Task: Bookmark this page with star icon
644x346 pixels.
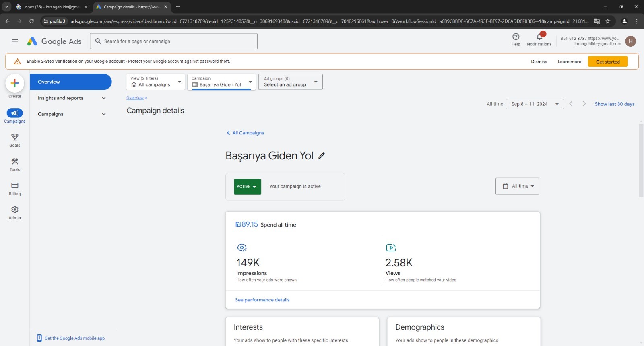Action: [608, 21]
